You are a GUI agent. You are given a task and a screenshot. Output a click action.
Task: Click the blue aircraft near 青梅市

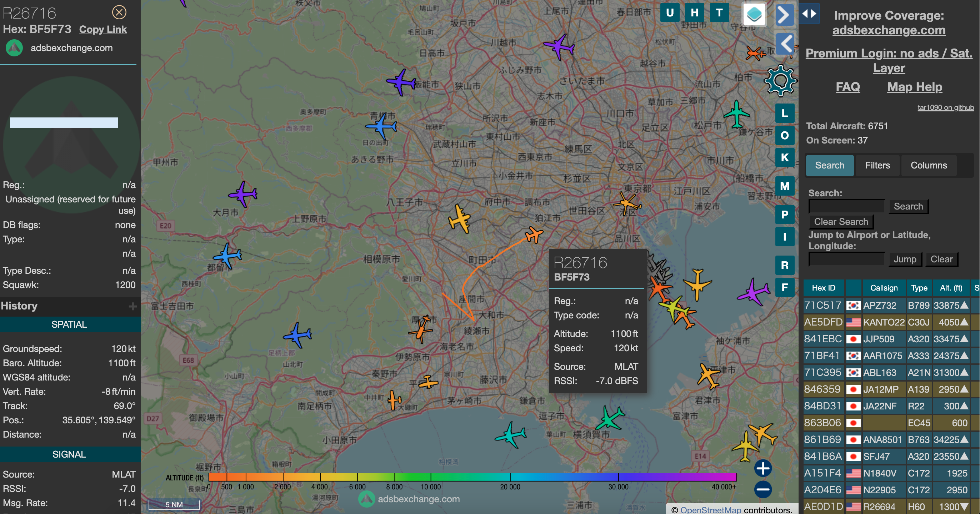(x=381, y=126)
